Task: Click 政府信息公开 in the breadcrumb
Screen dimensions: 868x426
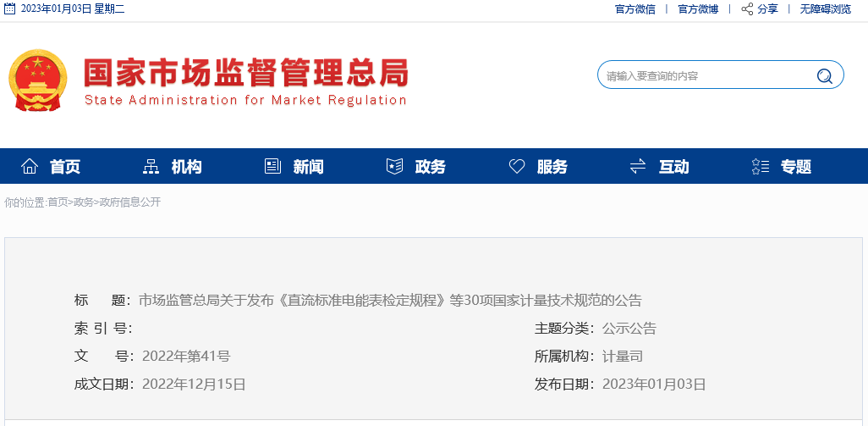Action: click(x=130, y=202)
